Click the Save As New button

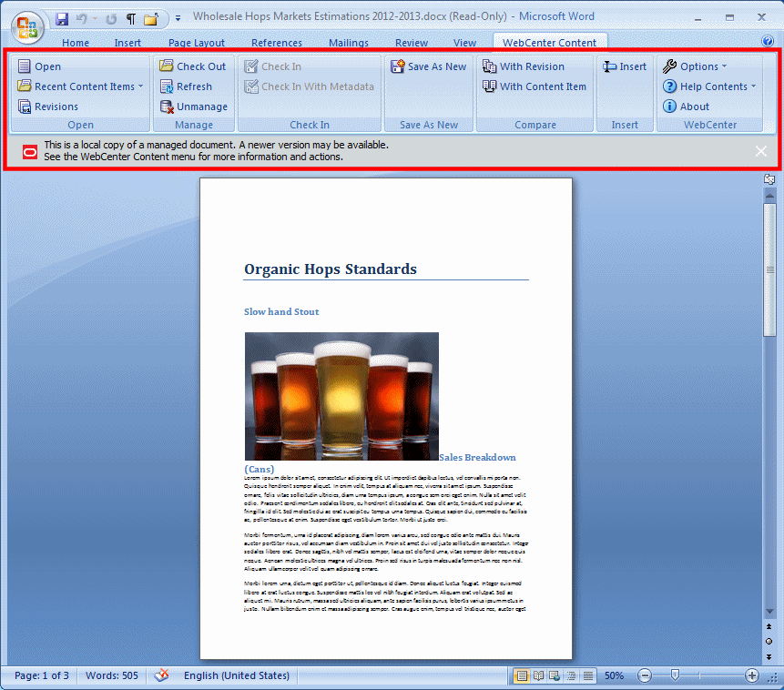pyautogui.click(x=429, y=66)
